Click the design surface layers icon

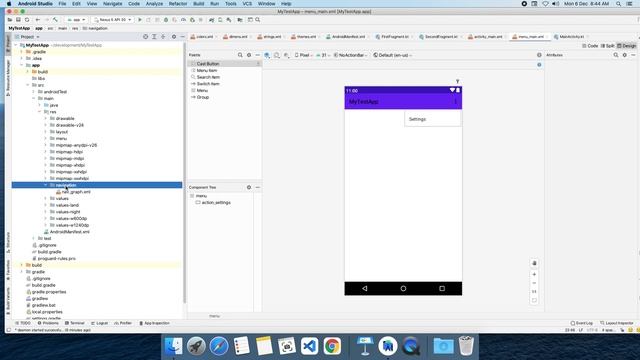[267, 55]
